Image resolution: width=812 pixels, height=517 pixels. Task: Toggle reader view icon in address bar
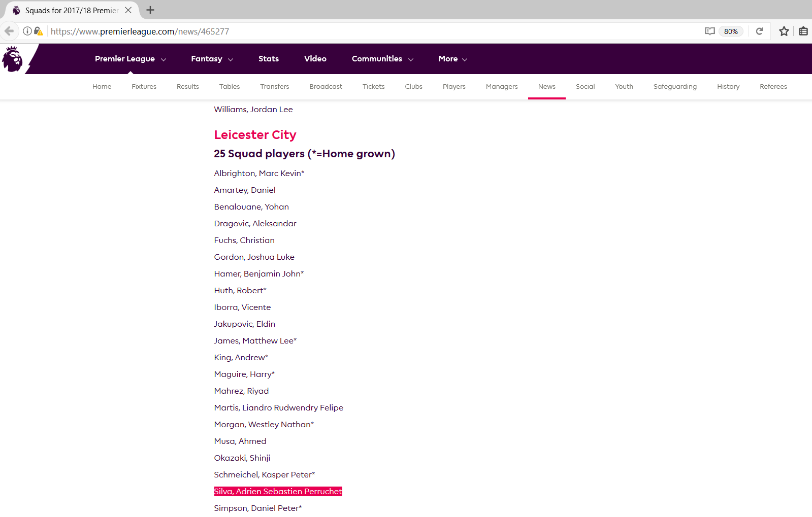(x=709, y=31)
